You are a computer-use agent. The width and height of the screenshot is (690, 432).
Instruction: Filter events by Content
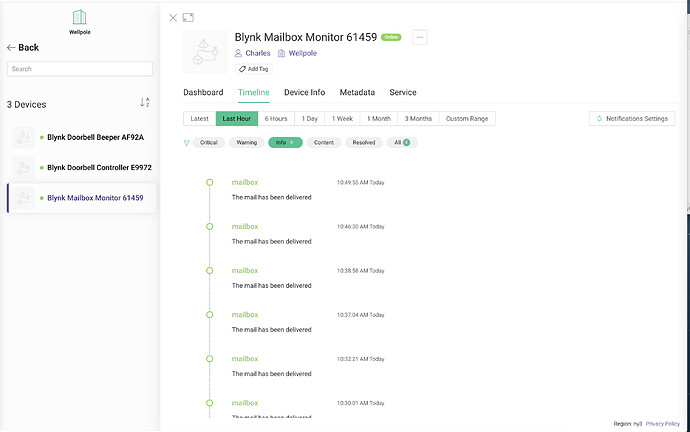point(324,143)
